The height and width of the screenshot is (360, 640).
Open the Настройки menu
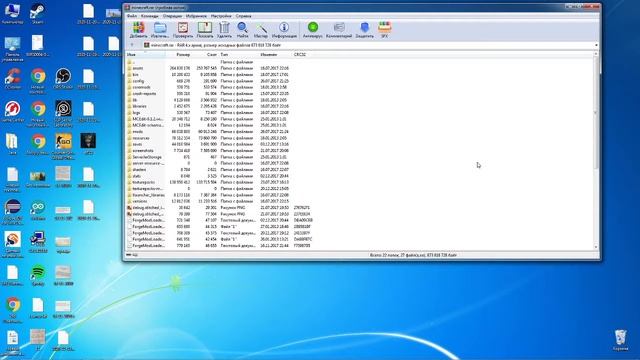[x=221, y=16]
